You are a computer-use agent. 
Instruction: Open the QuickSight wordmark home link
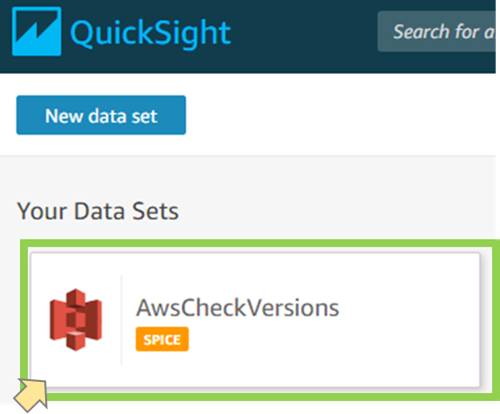click(x=150, y=33)
